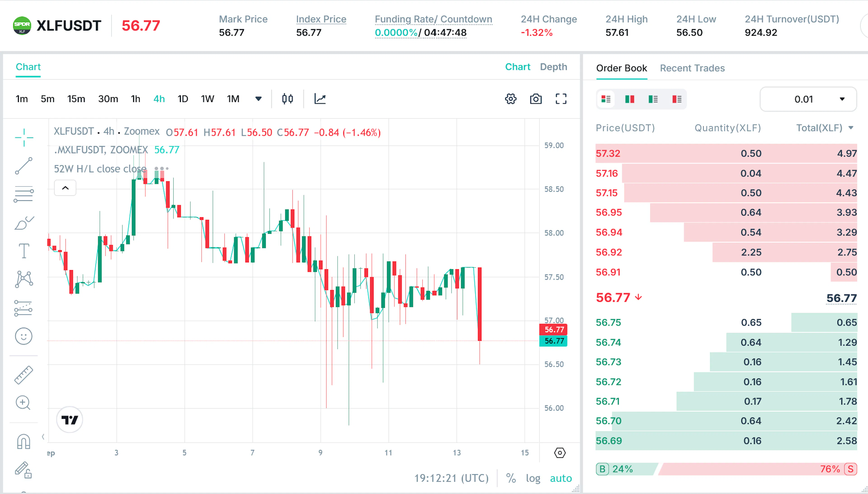Click the SPDR XLF token logo
The height and width of the screenshot is (494, 868).
tap(22, 25)
